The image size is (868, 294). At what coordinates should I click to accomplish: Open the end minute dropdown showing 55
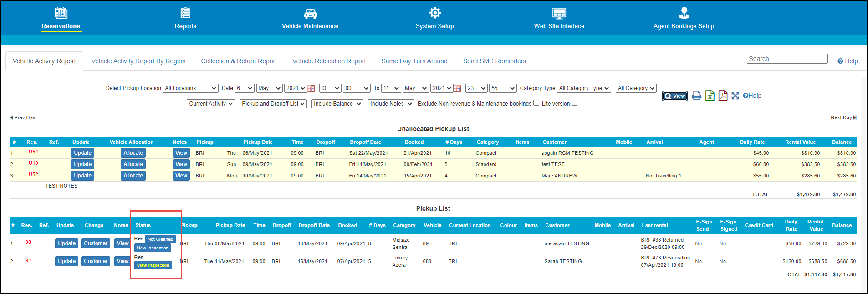(x=503, y=88)
